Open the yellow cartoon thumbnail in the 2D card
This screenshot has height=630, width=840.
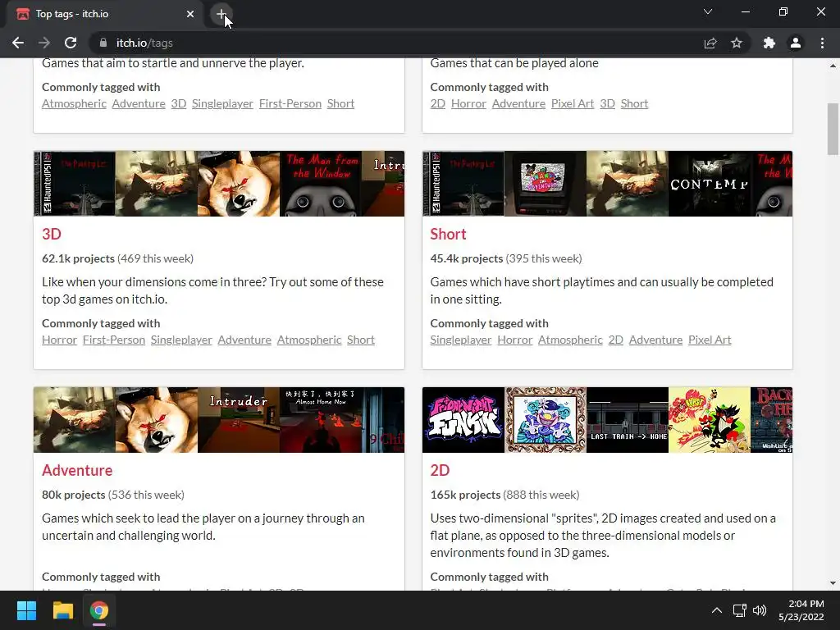710,420
